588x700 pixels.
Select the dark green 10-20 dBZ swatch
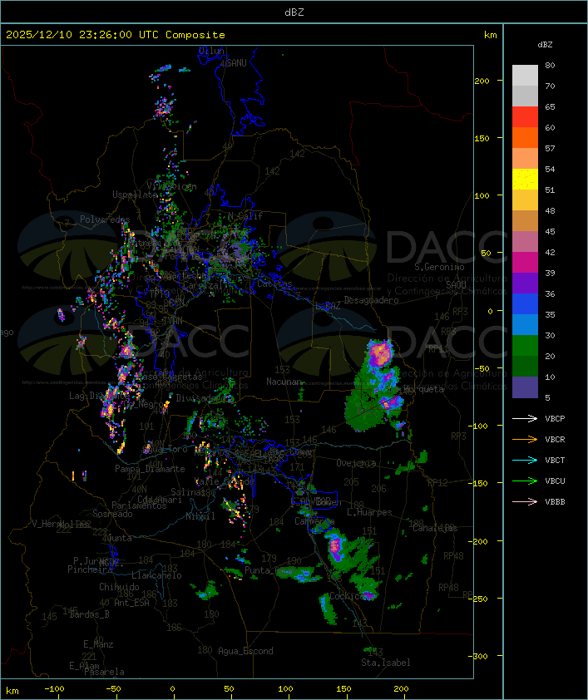point(525,366)
